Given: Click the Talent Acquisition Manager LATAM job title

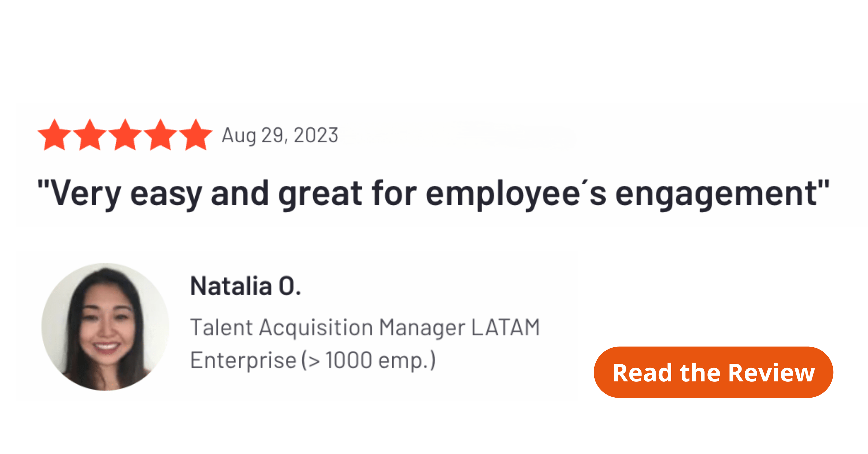Looking at the screenshot, I should point(365,327).
